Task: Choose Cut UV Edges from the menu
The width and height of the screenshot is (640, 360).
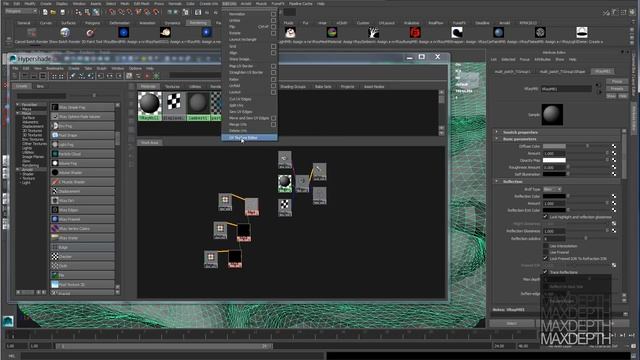Action: tap(240, 99)
